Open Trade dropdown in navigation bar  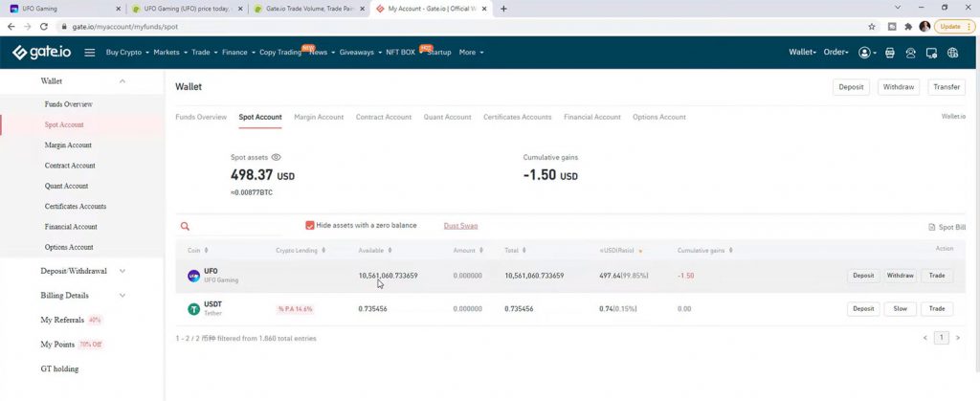point(205,53)
